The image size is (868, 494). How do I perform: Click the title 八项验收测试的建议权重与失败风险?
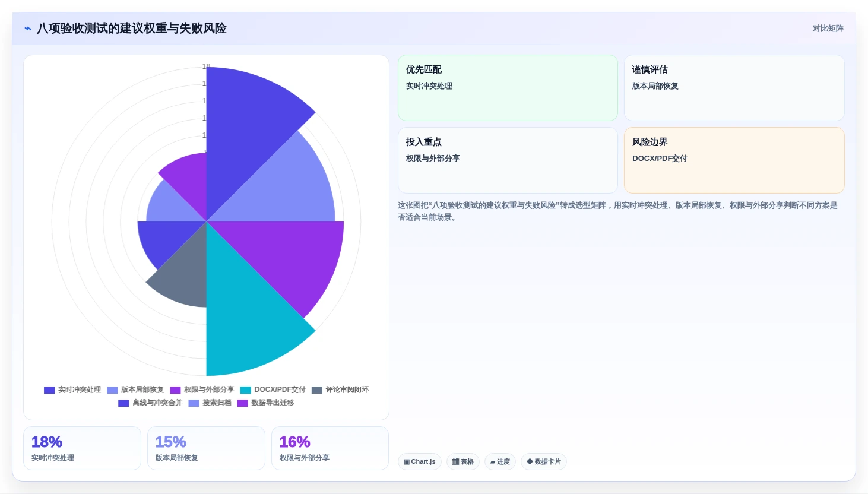pos(131,28)
